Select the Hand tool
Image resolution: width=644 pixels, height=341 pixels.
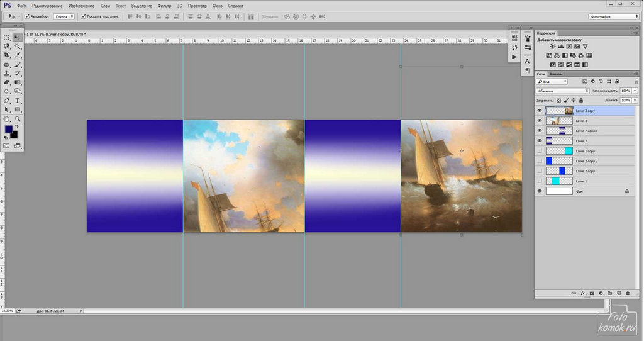pyautogui.click(x=6, y=119)
